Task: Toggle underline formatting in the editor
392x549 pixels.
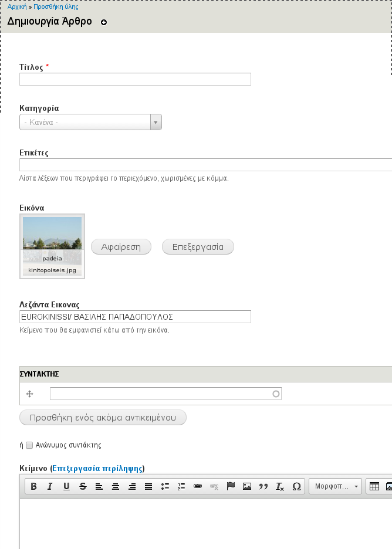Action: (x=66, y=486)
